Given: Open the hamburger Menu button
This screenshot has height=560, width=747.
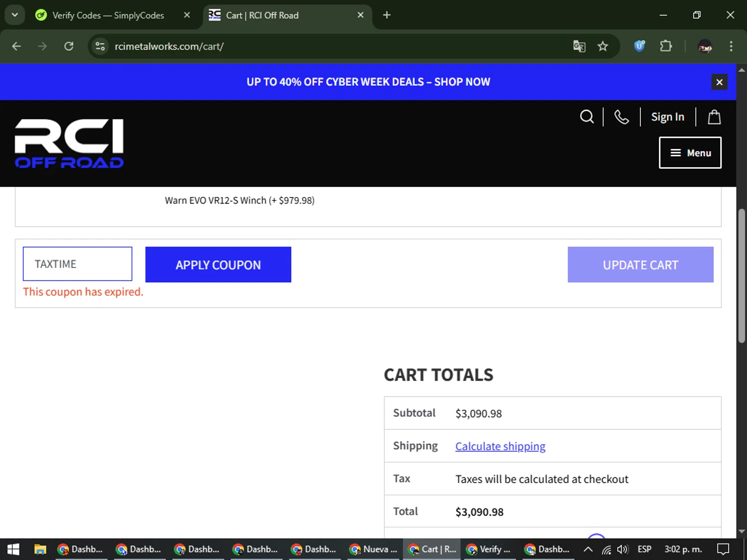Looking at the screenshot, I should pyautogui.click(x=690, y=153).
